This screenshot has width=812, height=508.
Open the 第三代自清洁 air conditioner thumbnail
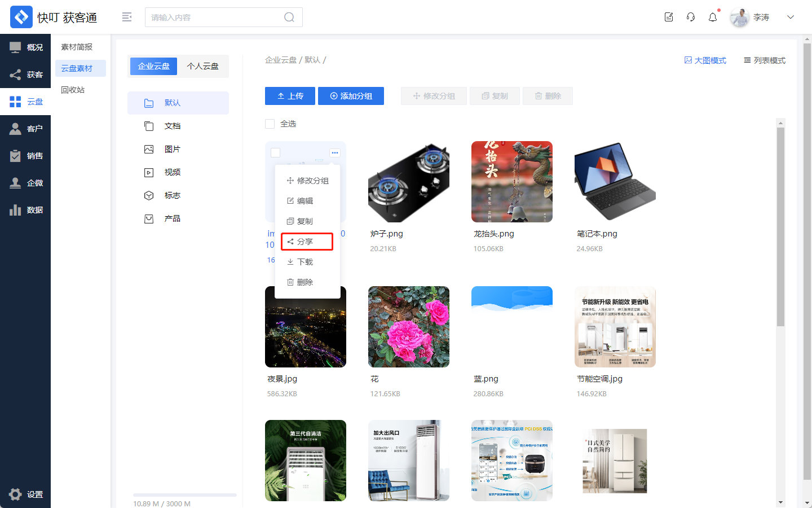pos(306,461)
